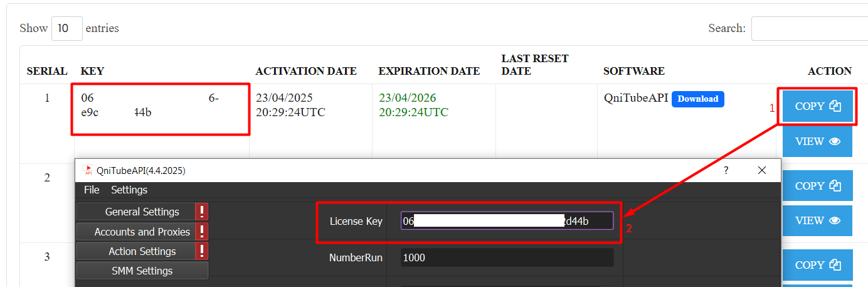Click the ACTION column header
The height and width of the screenshot is (287, 868).
(830, 71)
